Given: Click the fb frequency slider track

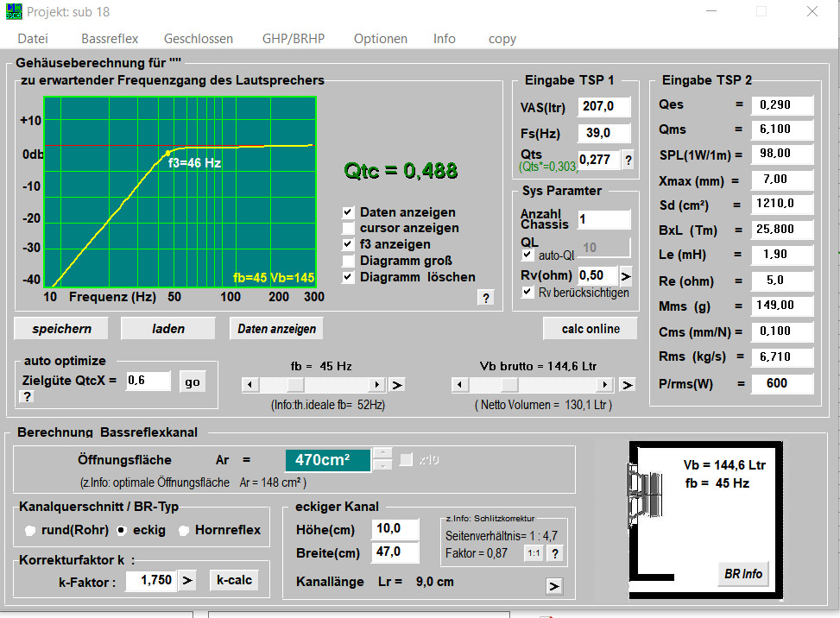Looking at the screenshot, I should [337, 385].
